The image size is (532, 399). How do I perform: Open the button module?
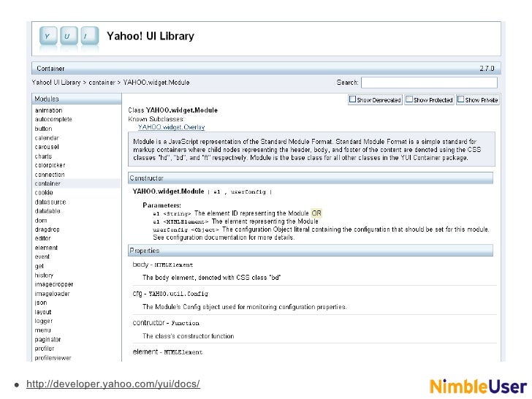coord(43,129)
